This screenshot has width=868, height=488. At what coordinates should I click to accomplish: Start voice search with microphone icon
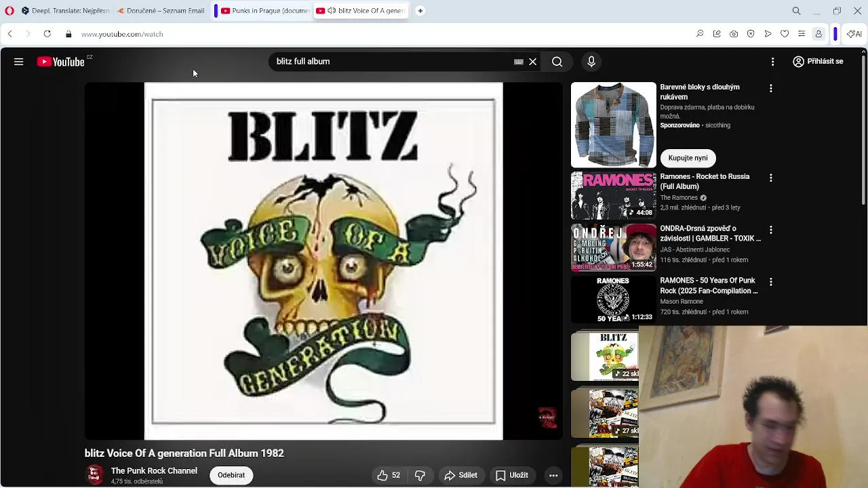pyautogui.click(x=591, y=62)
